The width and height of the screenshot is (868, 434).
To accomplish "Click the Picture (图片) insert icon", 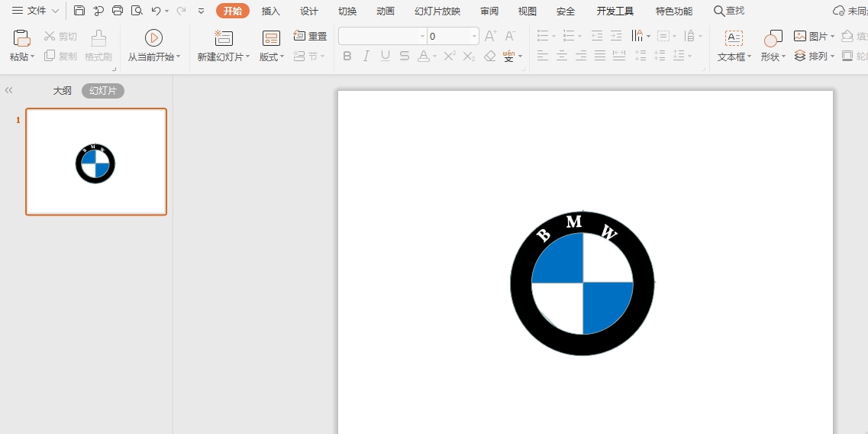I will [x=800, y=36].
